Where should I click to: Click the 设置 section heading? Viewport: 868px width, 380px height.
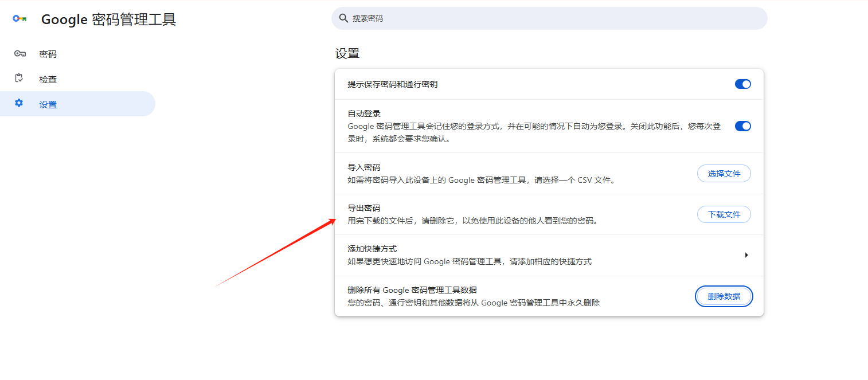coord(347,54)
